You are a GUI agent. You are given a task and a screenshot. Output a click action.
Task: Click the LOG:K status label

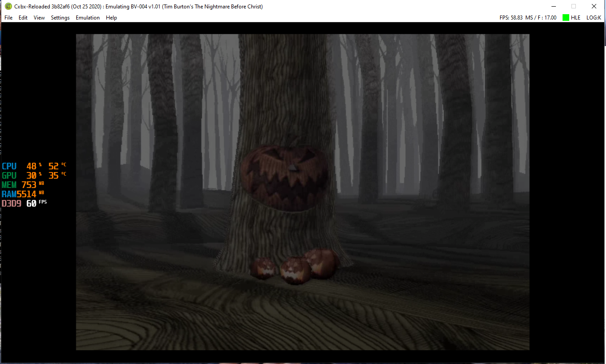click(x=594, y=18)
